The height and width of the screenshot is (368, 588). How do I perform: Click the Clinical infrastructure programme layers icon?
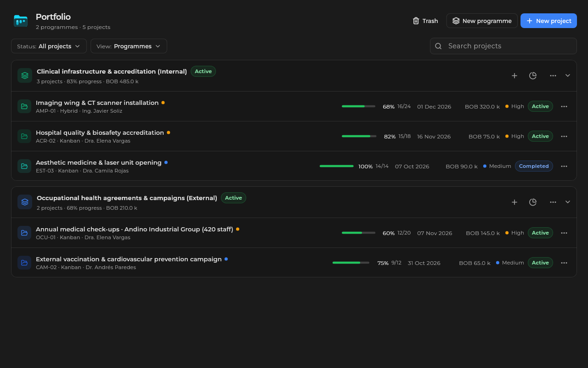pos(25,75)
